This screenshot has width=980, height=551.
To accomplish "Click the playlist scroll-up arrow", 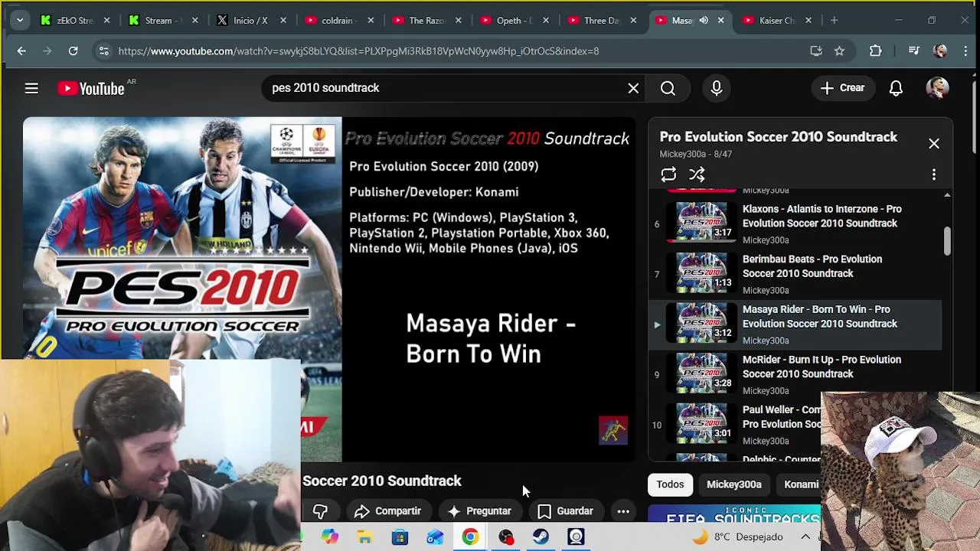I will click(947, 196).
